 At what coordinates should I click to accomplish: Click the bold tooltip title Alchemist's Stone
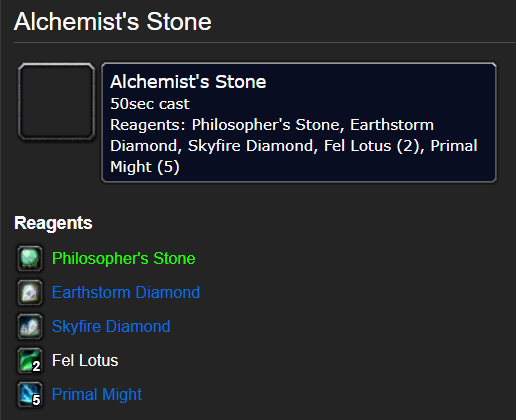(x=188, y=82)
